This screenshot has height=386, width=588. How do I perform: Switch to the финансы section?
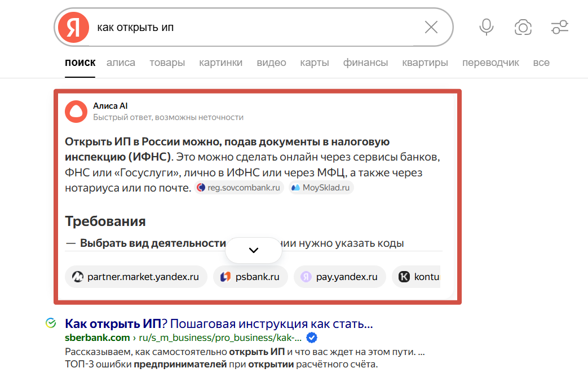click(x=365, y=63)
